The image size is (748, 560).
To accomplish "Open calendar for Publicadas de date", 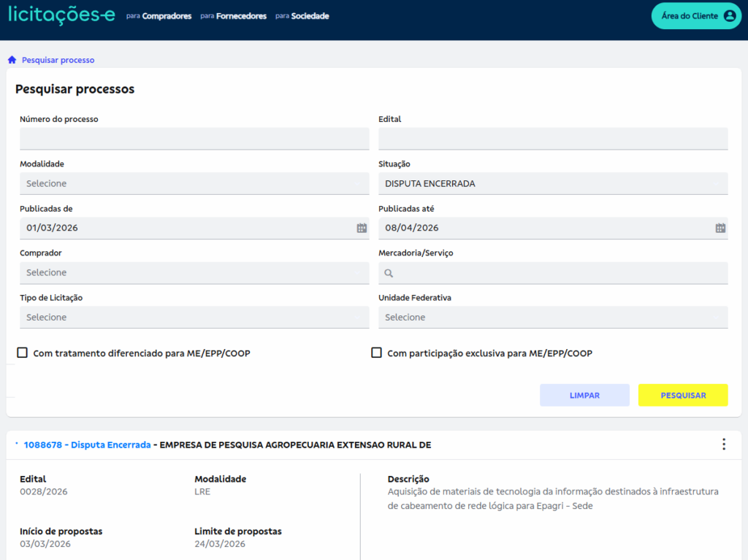I will 361,228.
